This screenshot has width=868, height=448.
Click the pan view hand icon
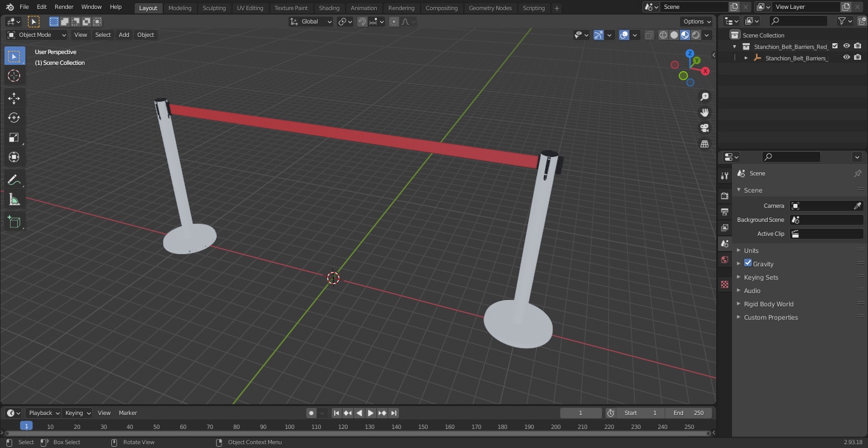point(704,112)
